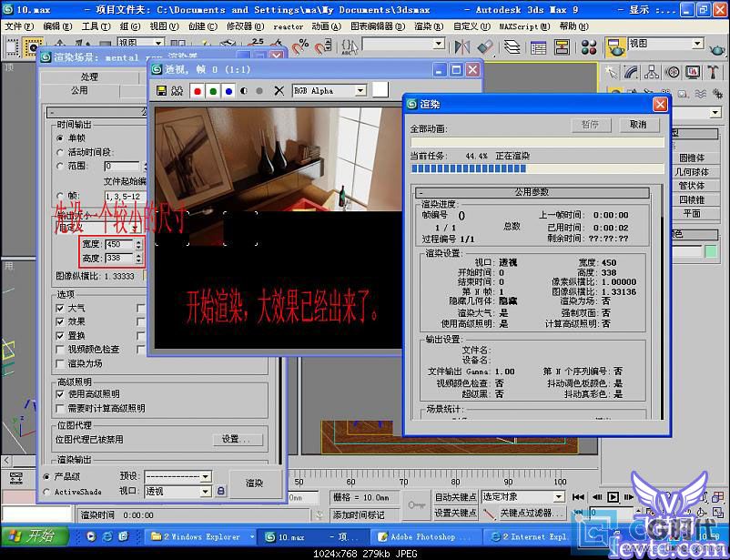
Task: Clear the rendered frame with the X icon
Action: (279, 91)
